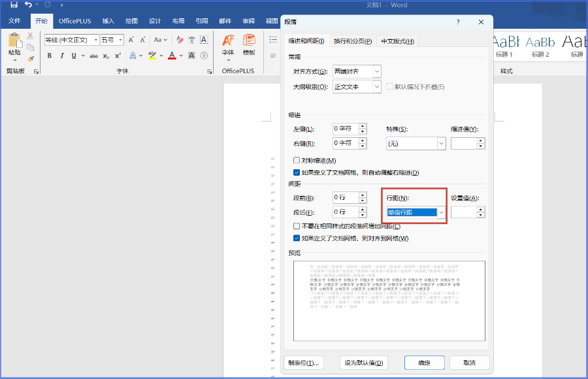Open the OfficePLUS 模板 template icon
Viewport: 588px width, 379px height.
249,44
